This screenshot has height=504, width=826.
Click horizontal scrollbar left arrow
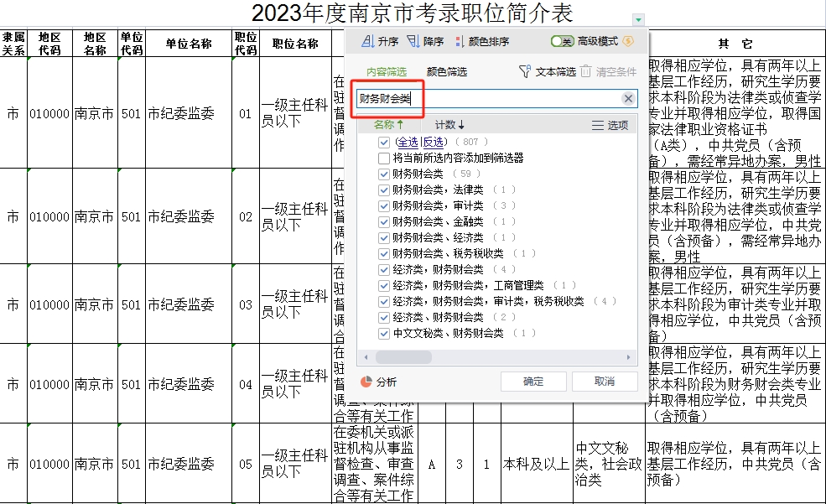click(x=366, y=357)
